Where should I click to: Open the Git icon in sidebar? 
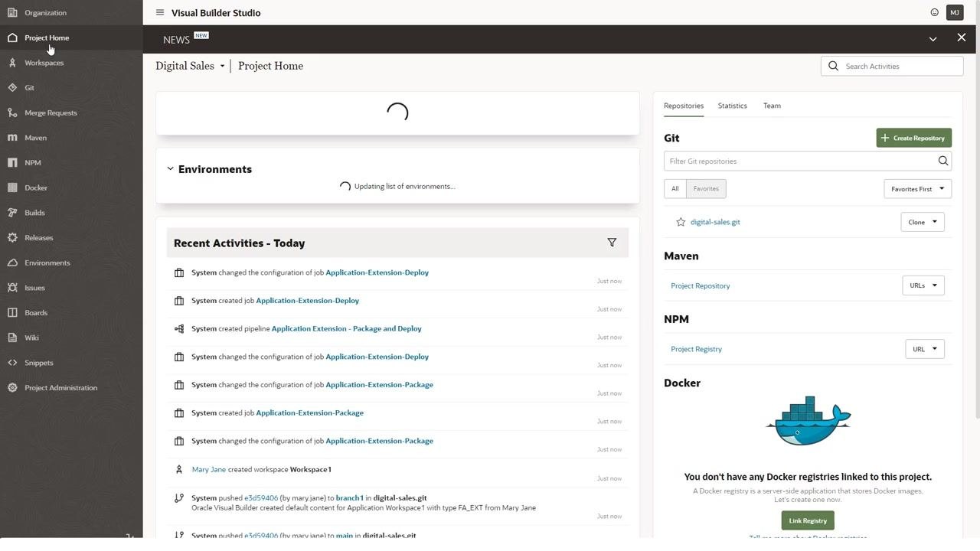pyautogui.click(x=12, y=88)
